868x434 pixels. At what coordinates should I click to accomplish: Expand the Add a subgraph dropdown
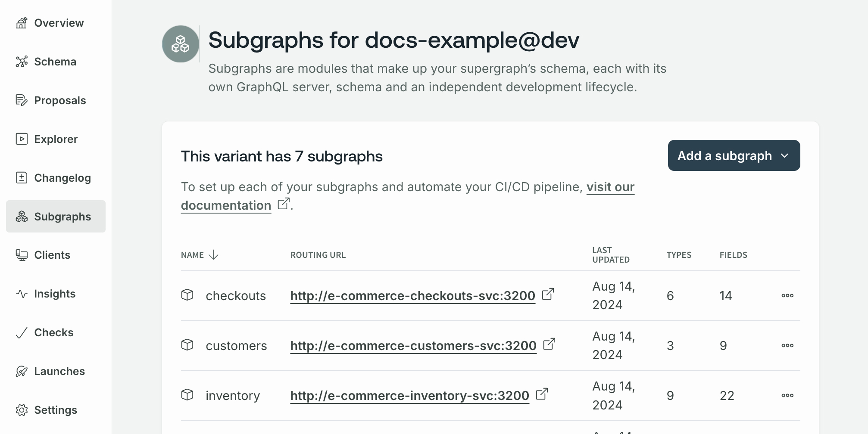734,155
